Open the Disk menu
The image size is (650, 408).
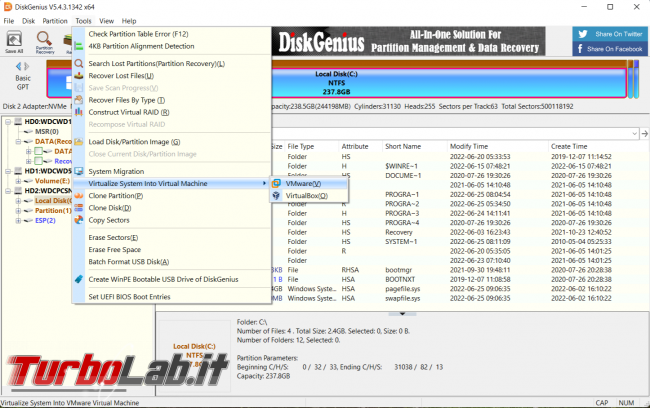click(x=29, y=21)
